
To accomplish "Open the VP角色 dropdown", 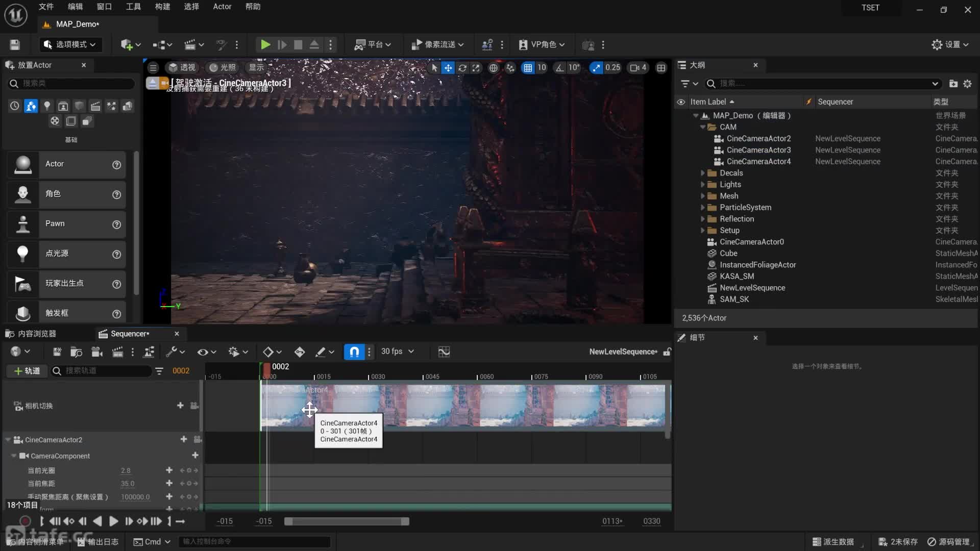I will click(542, 45).
